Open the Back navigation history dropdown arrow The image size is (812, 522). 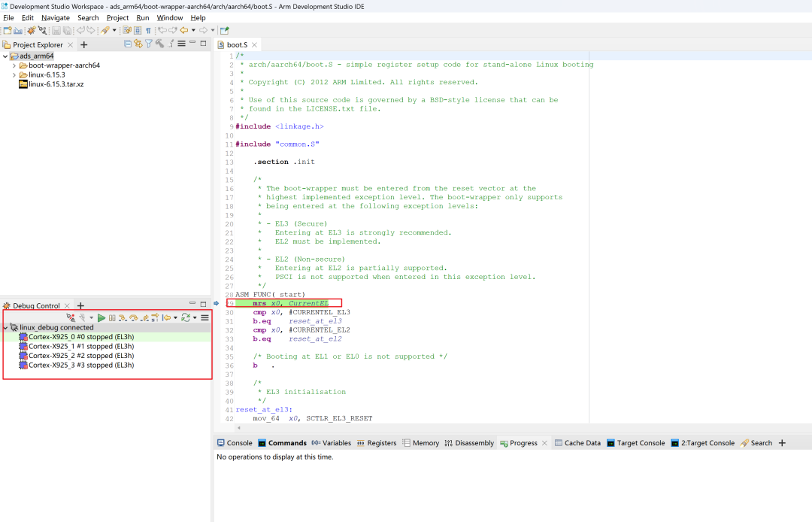click(x=193, y=31)
